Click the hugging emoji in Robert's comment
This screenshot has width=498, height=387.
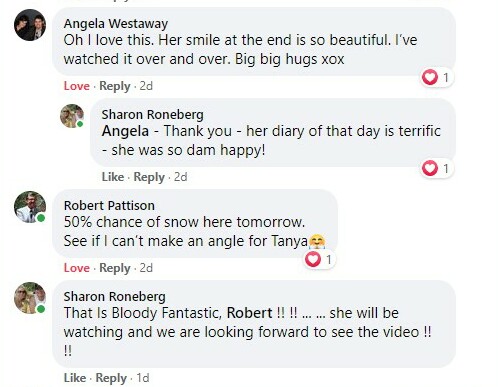317,241
